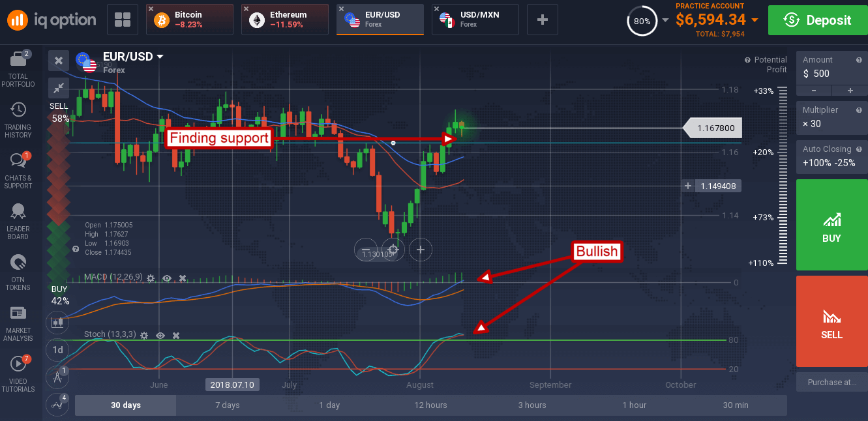Click the Potential Profit help icon
The width and height of the screenshot is (868, 421).
747,60
